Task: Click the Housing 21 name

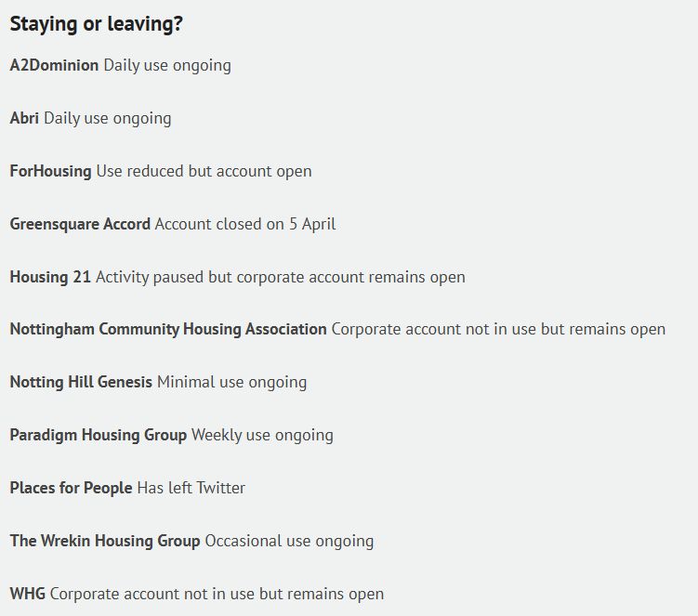Action: click(50, 277)
